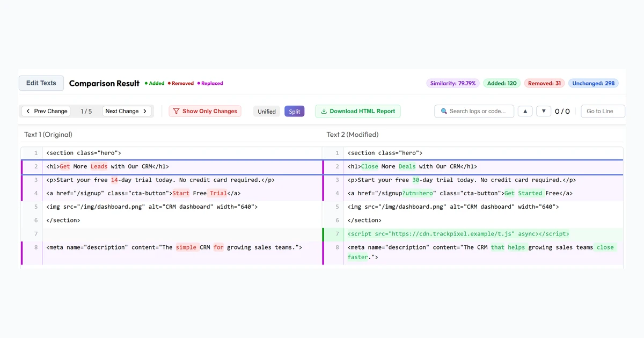Click the Unchanged: 298 badge
644x338 pixels.
(x=594, y=83)
